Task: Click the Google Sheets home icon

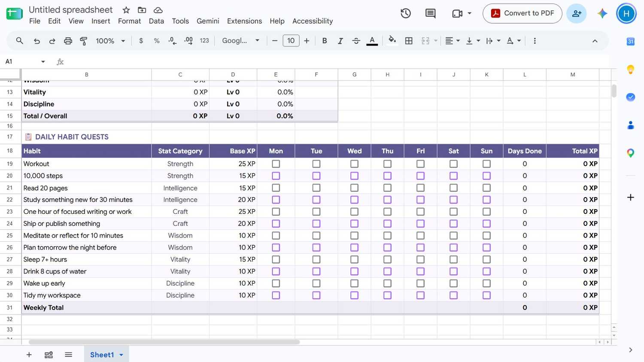Action: pos(14,14)
